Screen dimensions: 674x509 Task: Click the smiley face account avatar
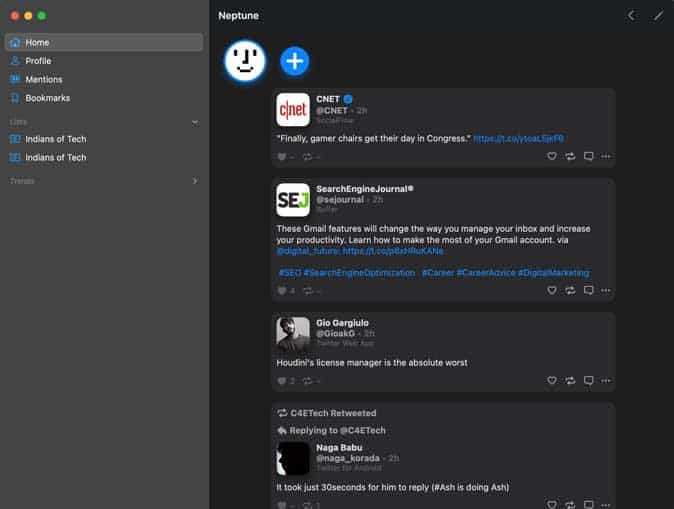(x=245, y=61)
